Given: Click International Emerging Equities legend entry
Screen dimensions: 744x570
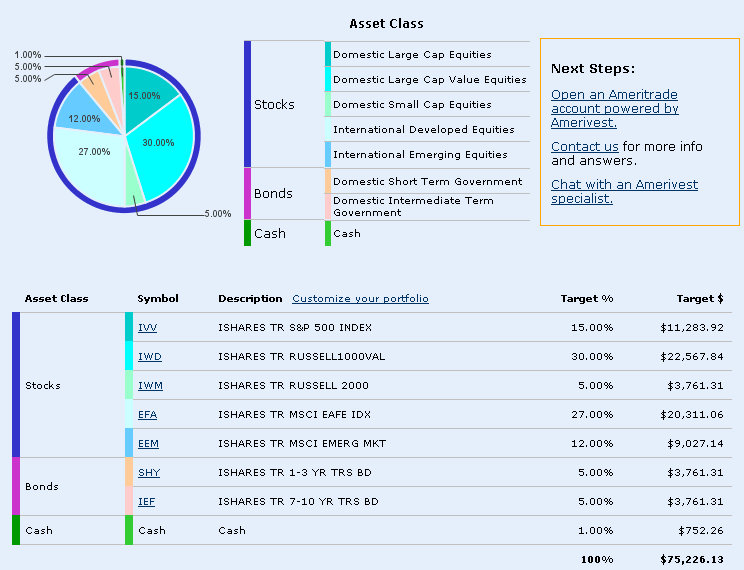Looking at the screenshot, I should [420, 155].
